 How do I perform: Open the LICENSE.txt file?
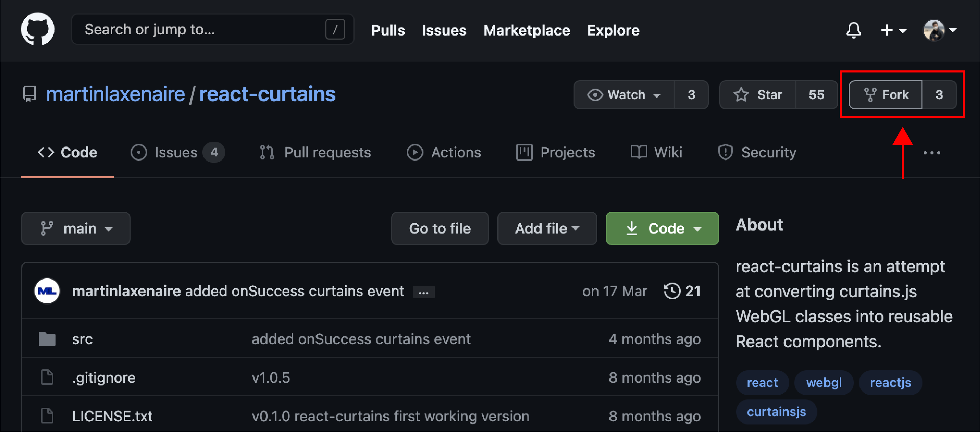(112, 416)
